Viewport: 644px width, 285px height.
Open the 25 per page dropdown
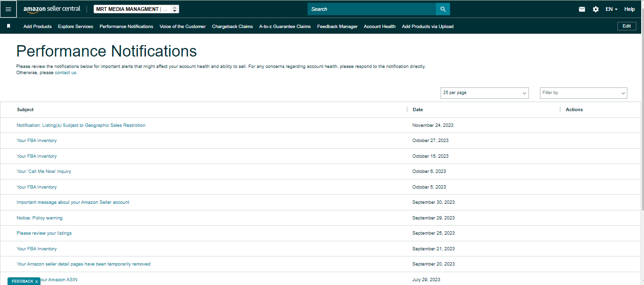pyautogui.click(x=484, y=93)
